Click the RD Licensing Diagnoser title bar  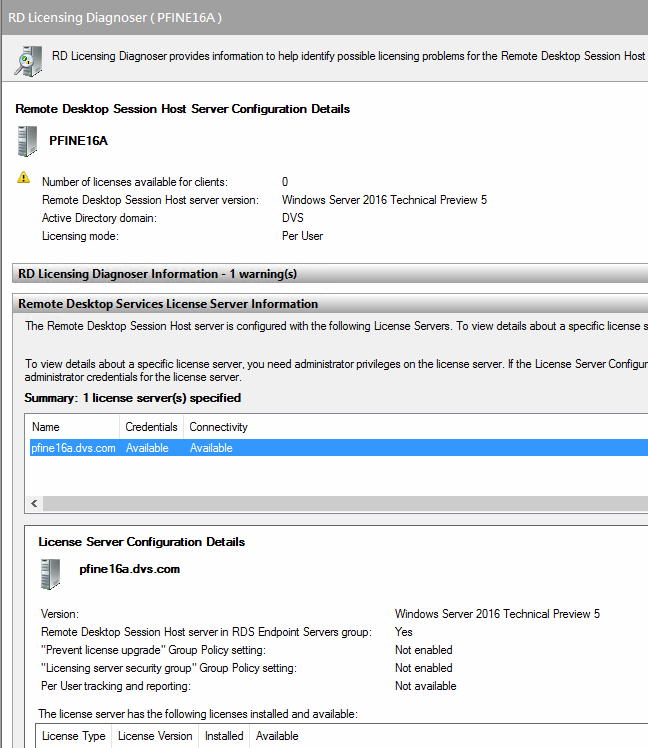[324, 18]
